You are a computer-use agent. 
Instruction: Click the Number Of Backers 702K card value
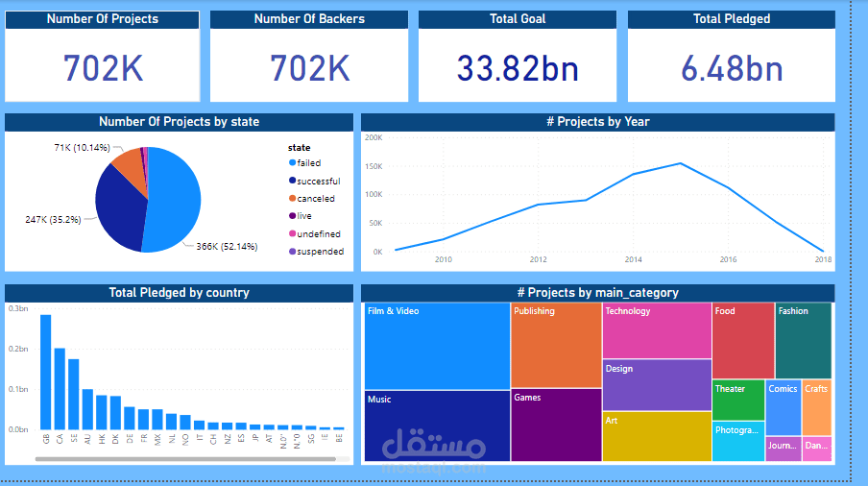[309, 68]
